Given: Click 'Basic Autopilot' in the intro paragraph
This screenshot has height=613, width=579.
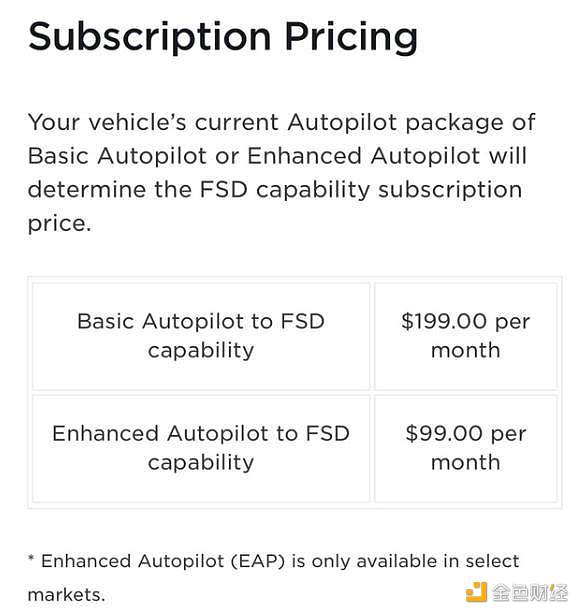Looking at the screenshot, I should point(117,156).
